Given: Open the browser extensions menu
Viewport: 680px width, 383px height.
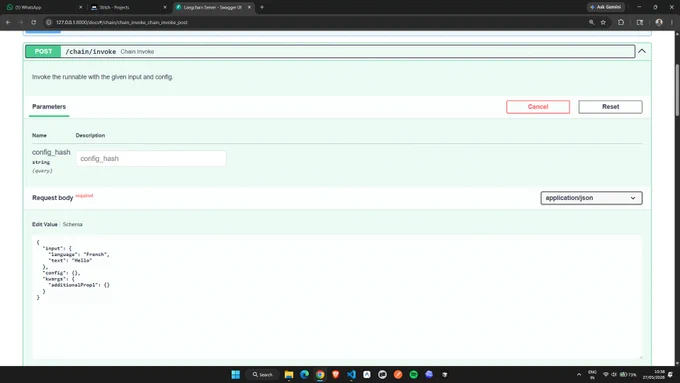Looking at the screenshot, I should pos(621,22).
